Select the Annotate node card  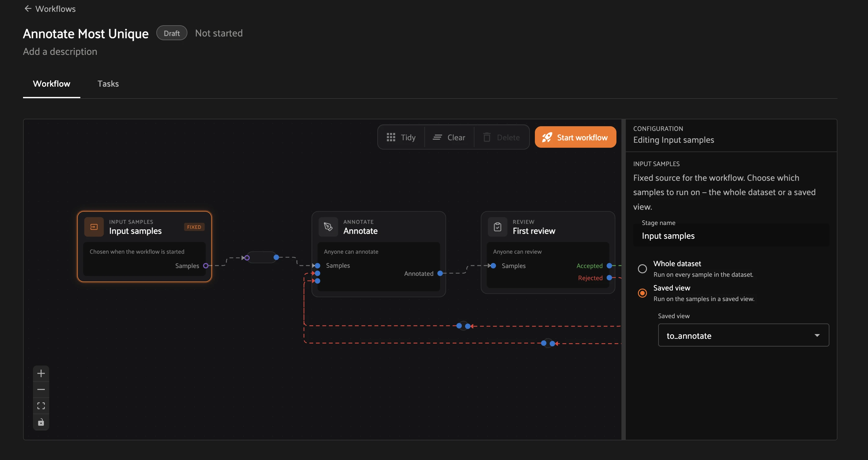378,254
